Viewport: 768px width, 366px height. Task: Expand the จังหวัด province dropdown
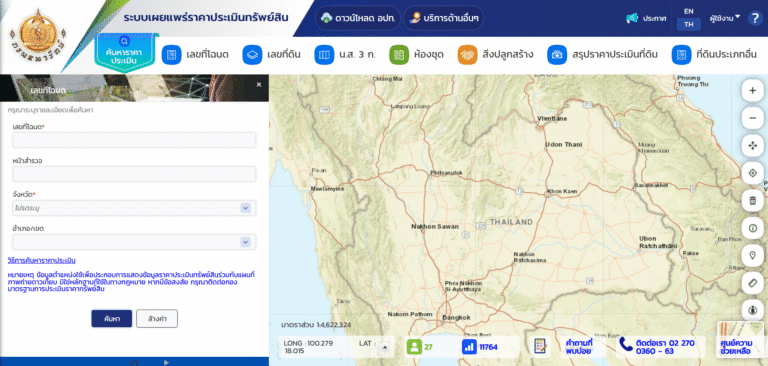(134, 208)
